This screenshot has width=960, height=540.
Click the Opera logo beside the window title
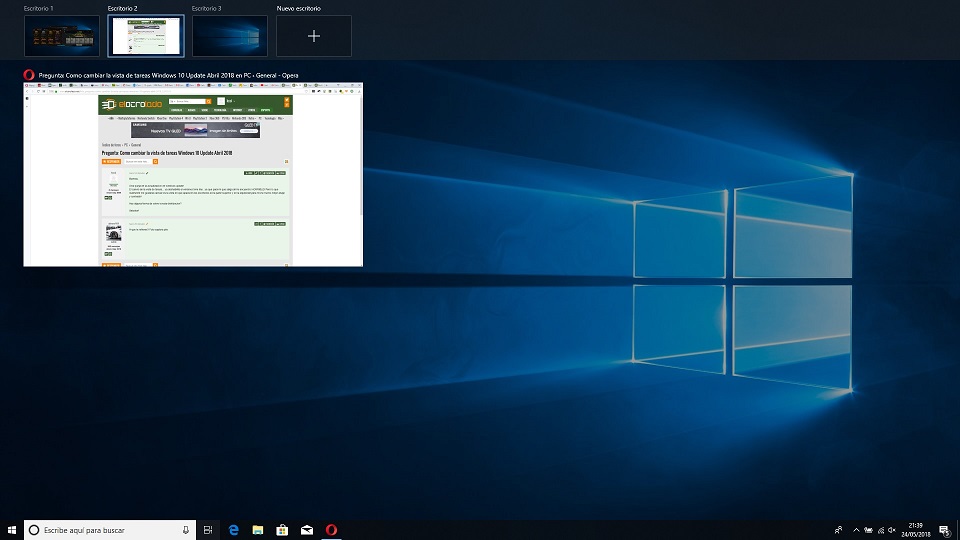point(29,74)
